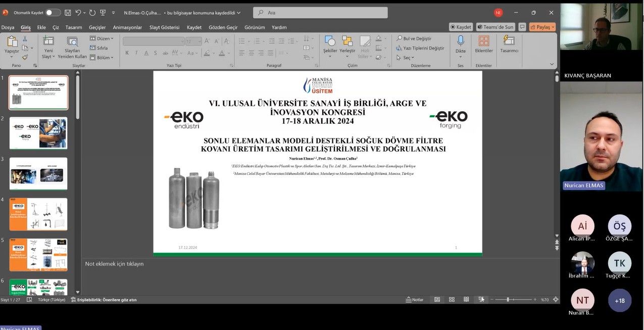
Task: Switch to slide sorter view
Action: tap(452, 300)
